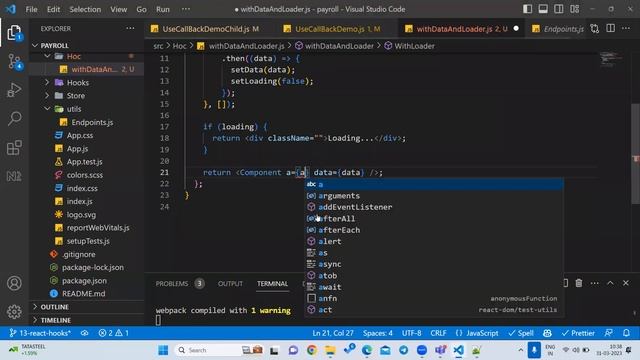Open the Extensions view
This screenshot has height=360, width=640.
(14, 147)
